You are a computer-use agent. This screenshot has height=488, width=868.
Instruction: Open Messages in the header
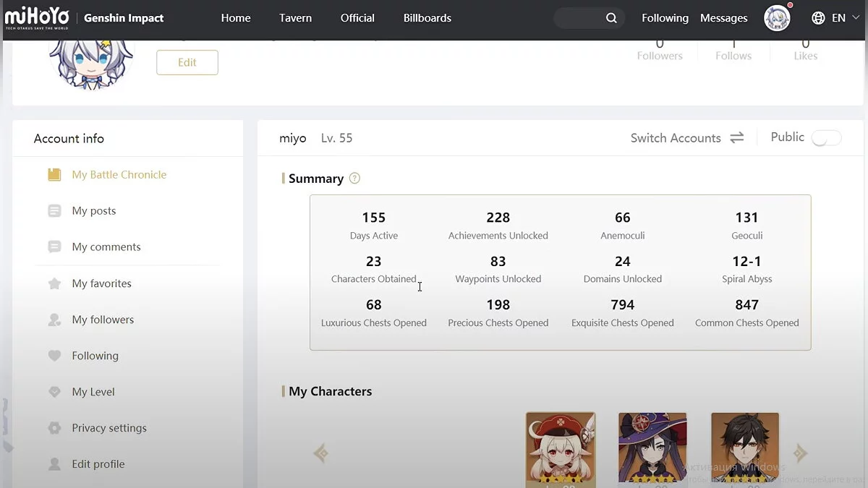[x=724, y=18]
